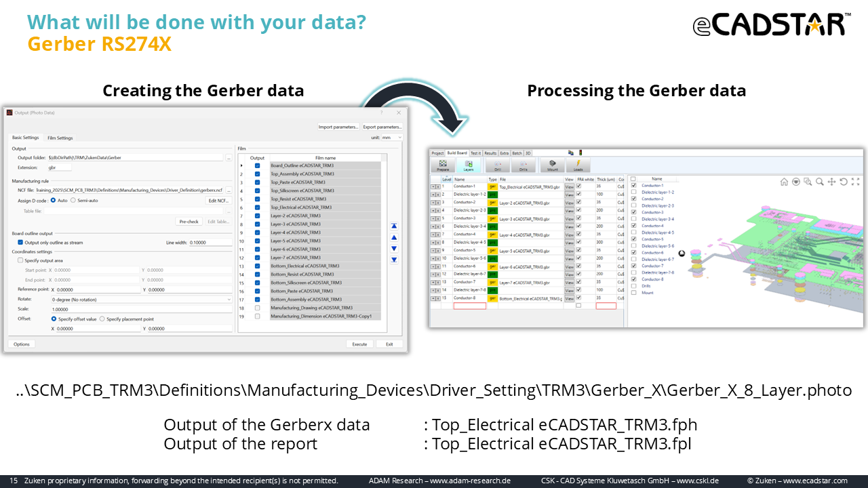Select 'Specify placement point' radio button

tap(102, 319)
